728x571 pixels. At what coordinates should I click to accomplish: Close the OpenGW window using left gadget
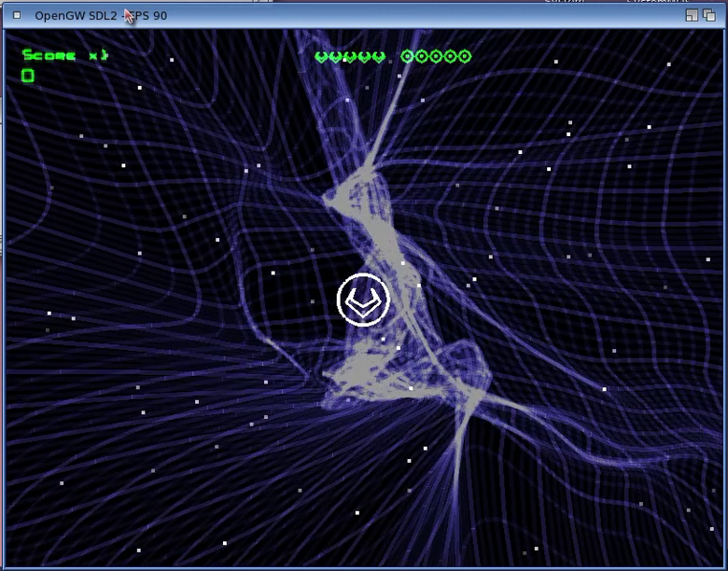(16, 16)
